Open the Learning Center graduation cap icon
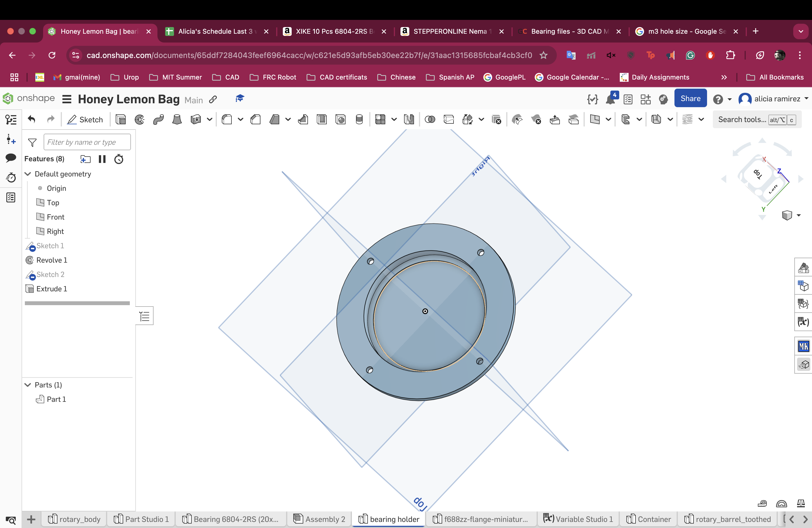 tap(240, 99)
